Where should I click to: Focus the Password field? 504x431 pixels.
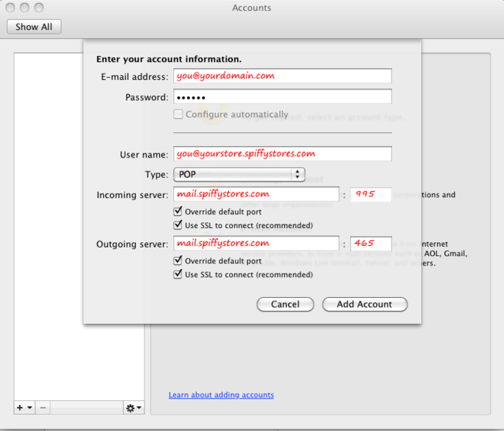(282, 97)
